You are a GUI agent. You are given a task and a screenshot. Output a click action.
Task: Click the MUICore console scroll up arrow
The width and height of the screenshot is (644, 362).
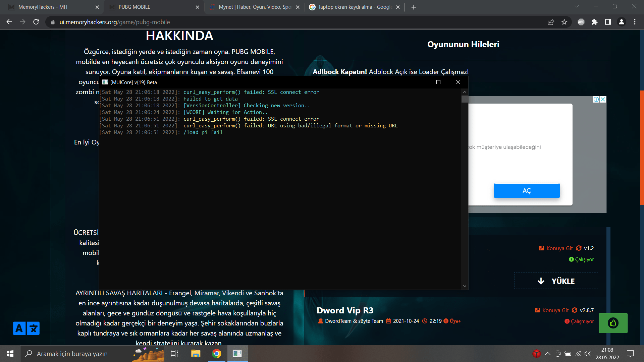click(x=465, y=92)
